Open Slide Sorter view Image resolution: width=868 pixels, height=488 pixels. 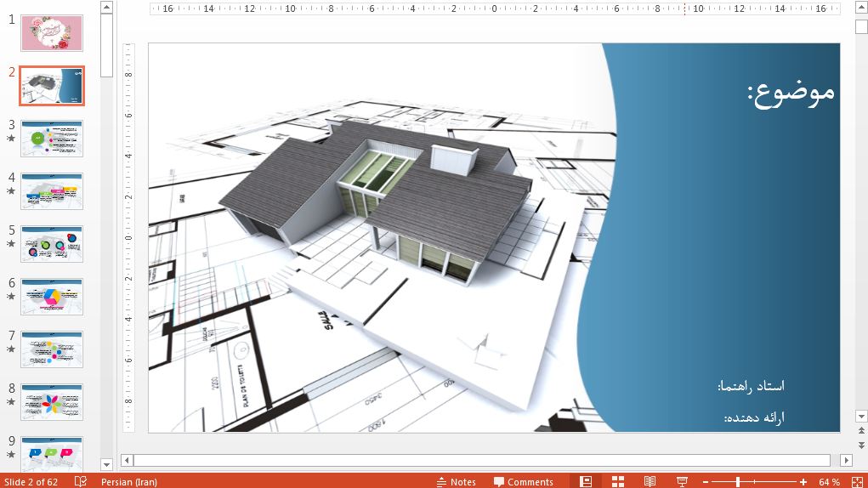(618, 481)
